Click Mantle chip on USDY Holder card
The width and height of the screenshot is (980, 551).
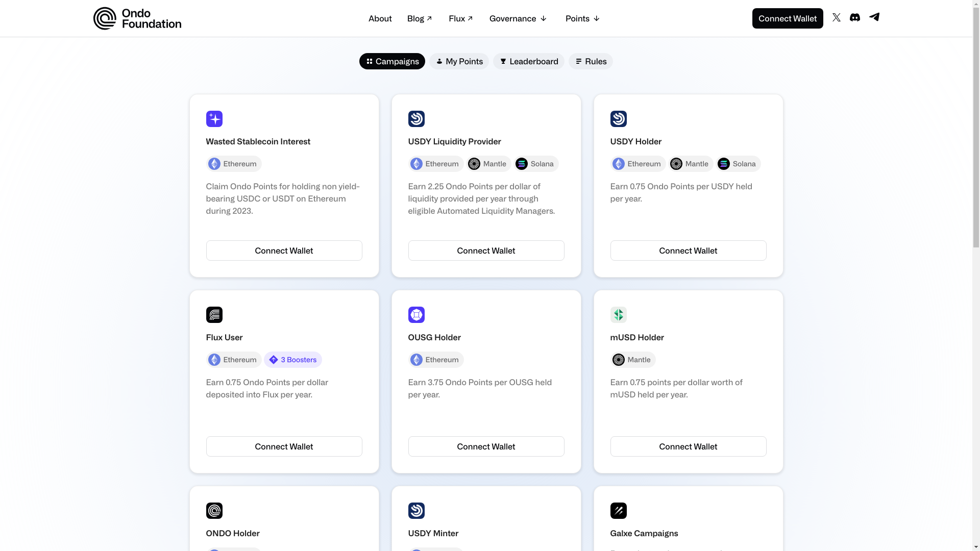click(691, 164)
